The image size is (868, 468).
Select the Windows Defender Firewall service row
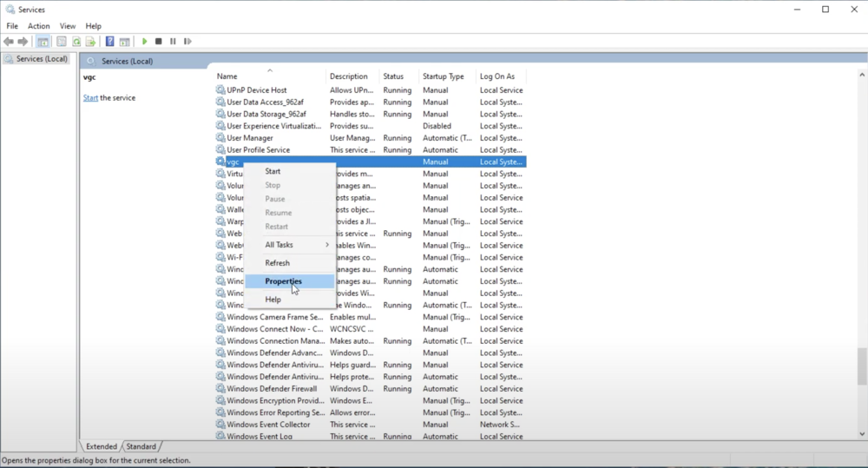(271, 389)
